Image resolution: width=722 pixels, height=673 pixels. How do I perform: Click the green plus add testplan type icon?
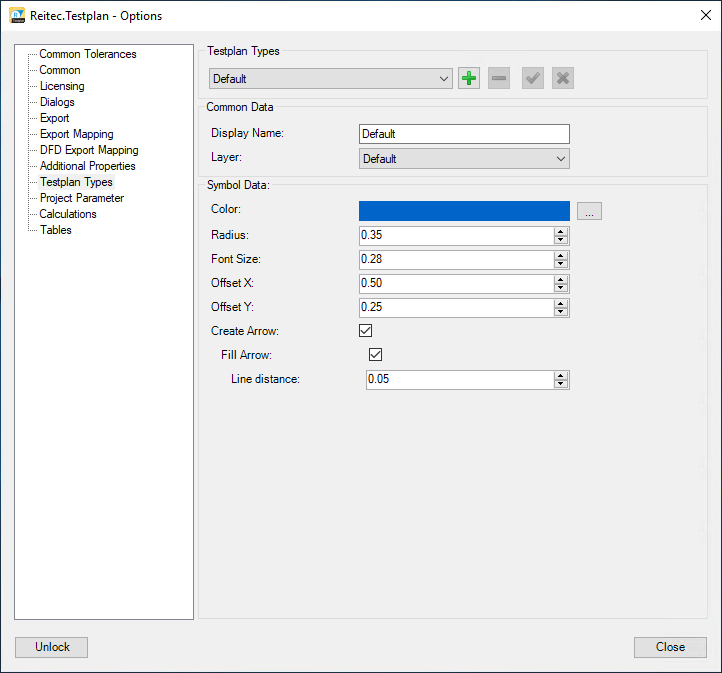click(x=469, y=78)
